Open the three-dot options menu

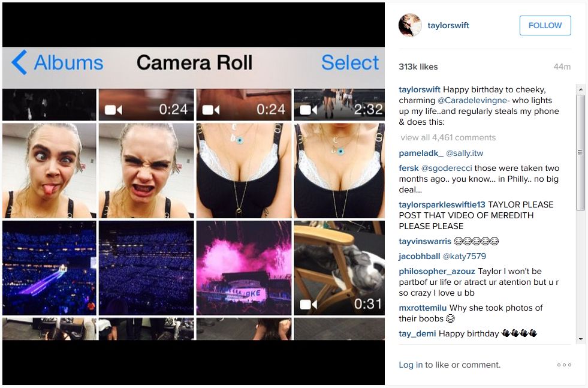tap(564, 365)
